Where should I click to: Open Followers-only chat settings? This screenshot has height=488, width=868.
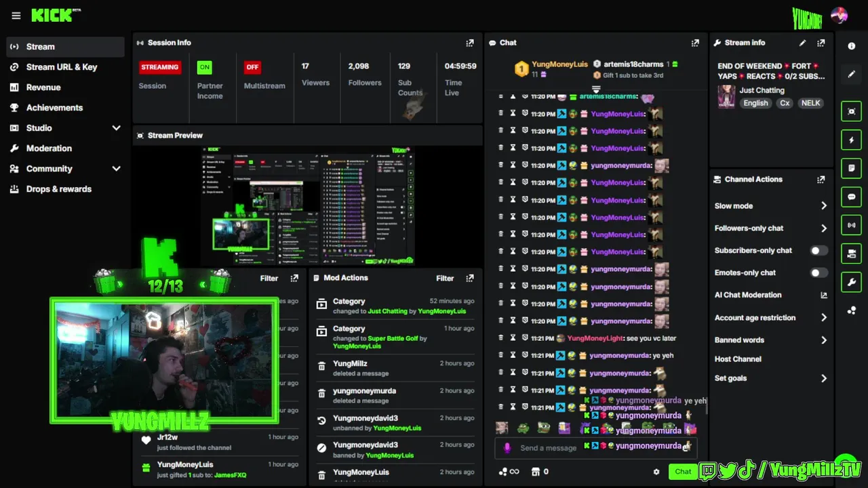tap(771, 228)
